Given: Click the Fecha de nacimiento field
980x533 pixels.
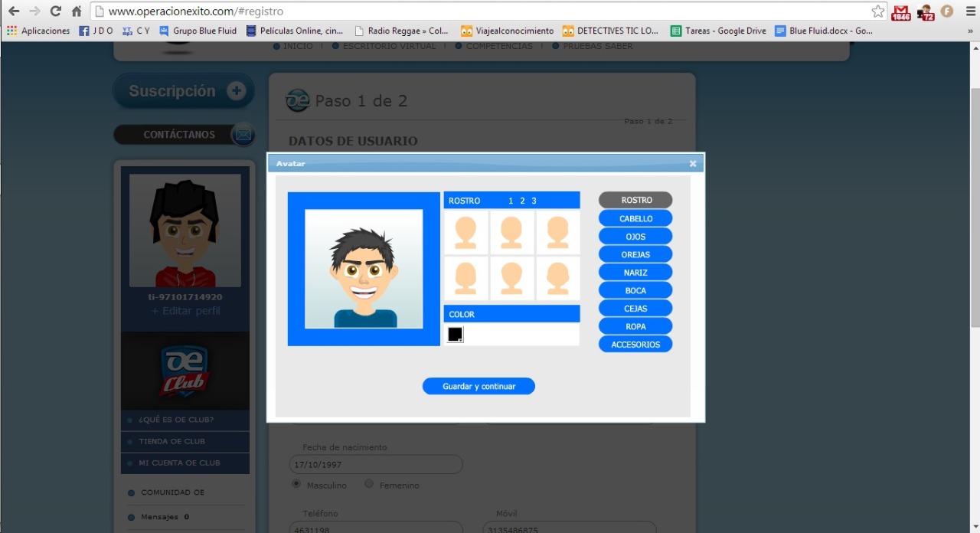Looking at the screenshot, I should [x=375, y=465].
